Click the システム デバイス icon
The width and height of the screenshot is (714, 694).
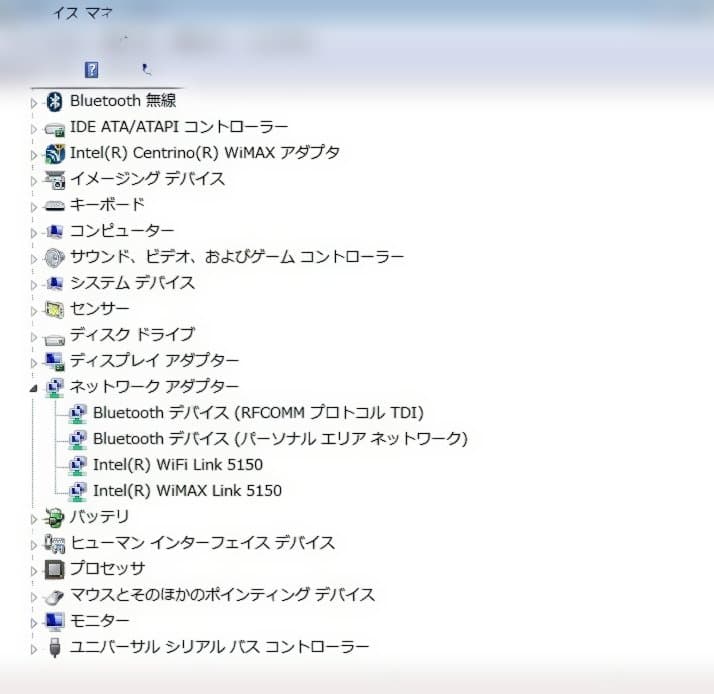pyautogui.click(x=55, y=284)
